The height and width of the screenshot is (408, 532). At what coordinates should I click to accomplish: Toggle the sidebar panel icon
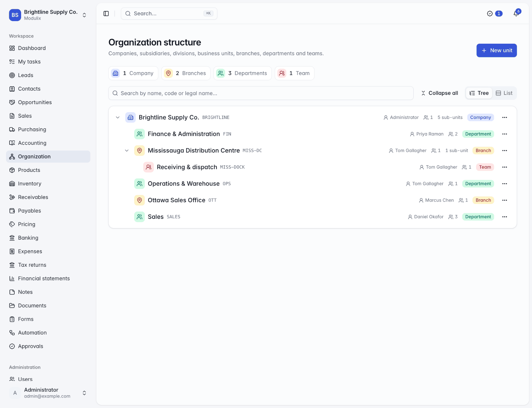pos(106,14)
